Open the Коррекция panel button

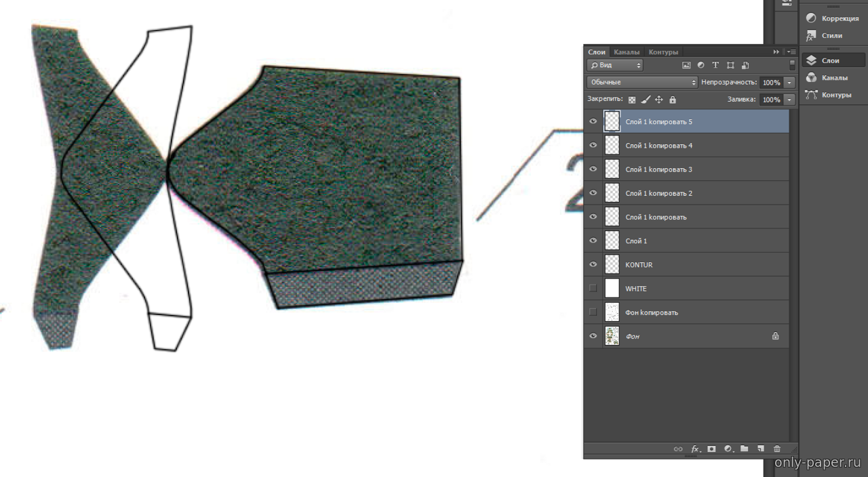click(x=833, y=18)
